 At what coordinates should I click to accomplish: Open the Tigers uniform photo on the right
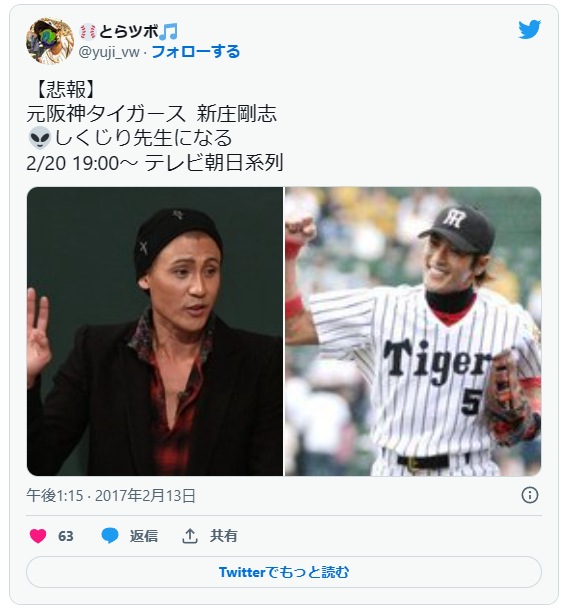413,332
